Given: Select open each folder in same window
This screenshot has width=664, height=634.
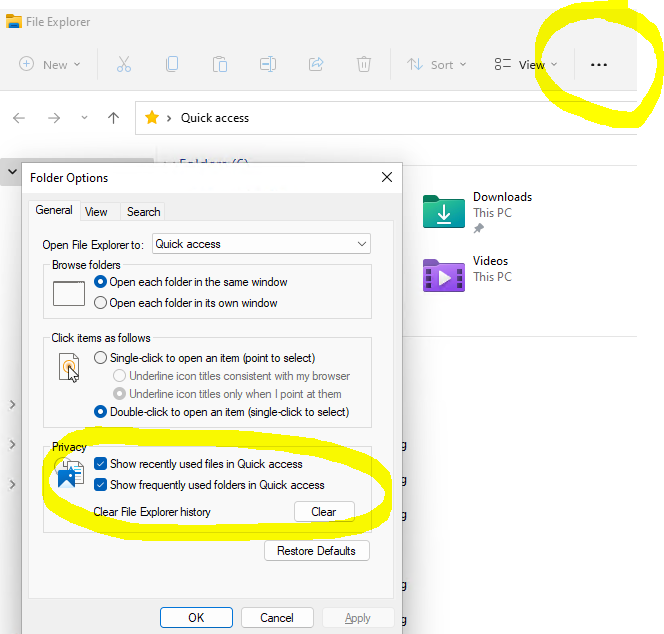Looking at the screenshot, I should click(x=191, y=282).
